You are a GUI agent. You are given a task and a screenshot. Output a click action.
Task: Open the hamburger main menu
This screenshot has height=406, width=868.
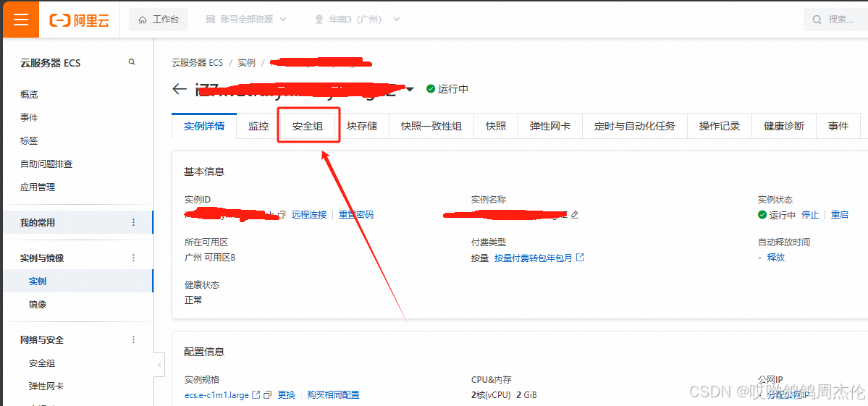coord(21,20)
